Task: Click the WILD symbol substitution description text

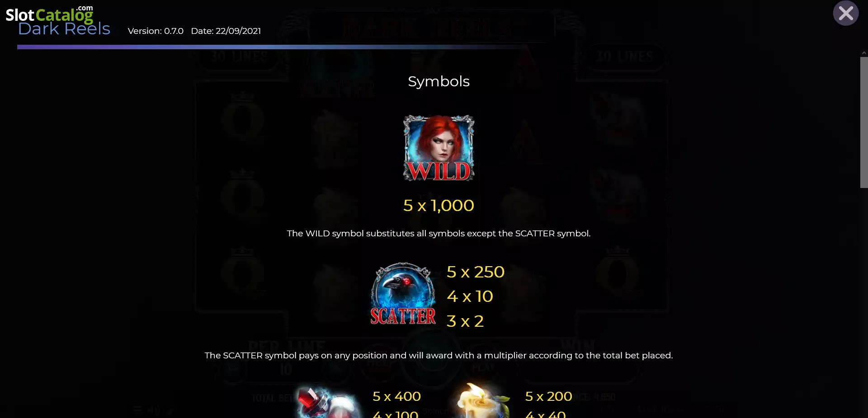Action: point(439,234)
